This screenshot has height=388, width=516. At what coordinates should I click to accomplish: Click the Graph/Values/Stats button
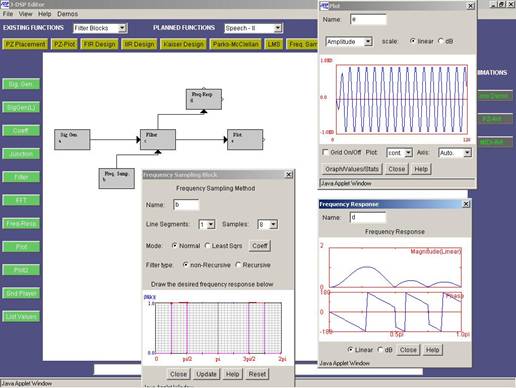tap(352, 169)
